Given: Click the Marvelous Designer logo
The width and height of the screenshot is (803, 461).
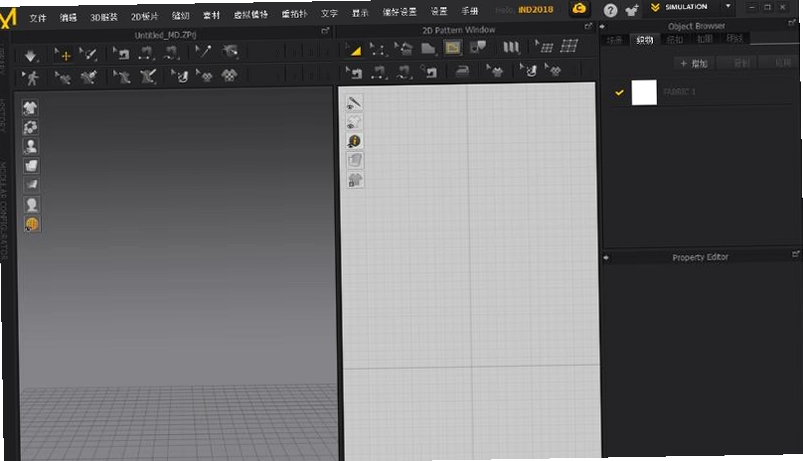Looking at the screenshot, I should pyautogui.click(x=8, y=19).
